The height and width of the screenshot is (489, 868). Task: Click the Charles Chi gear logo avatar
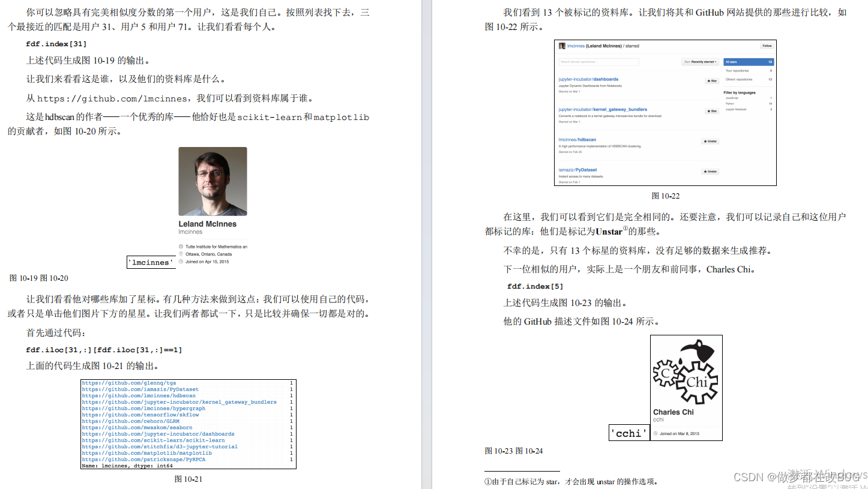coord(686,371)
